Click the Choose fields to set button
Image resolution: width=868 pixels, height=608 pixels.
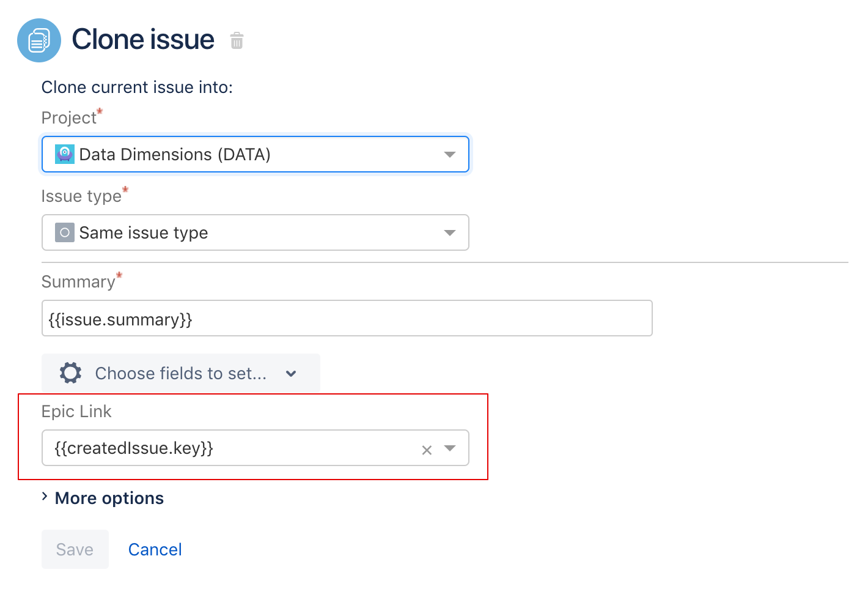click(x=180, y=373)
